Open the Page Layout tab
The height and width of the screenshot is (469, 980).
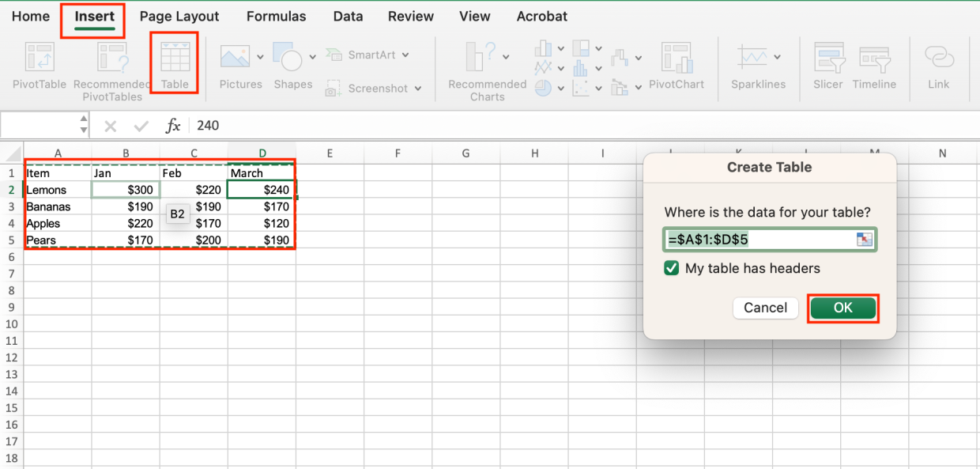pyautogui.click(x=179, y=16)
